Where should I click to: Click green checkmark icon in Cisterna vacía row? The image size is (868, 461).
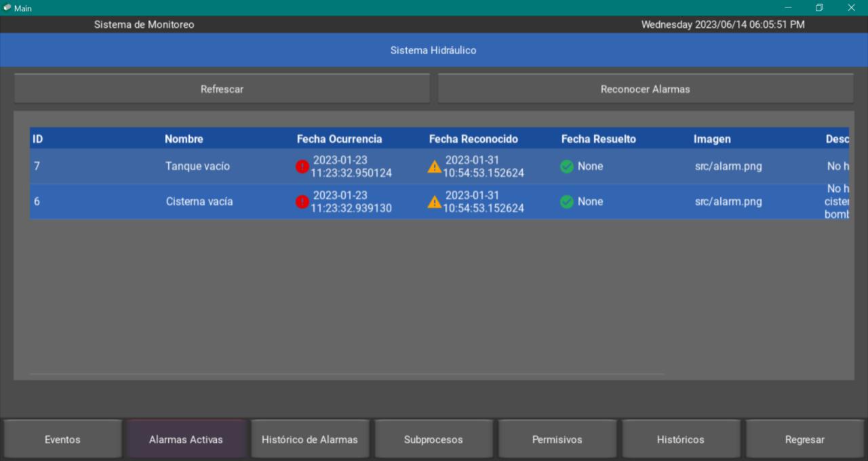pyautogui.click(x=567, y=202)
